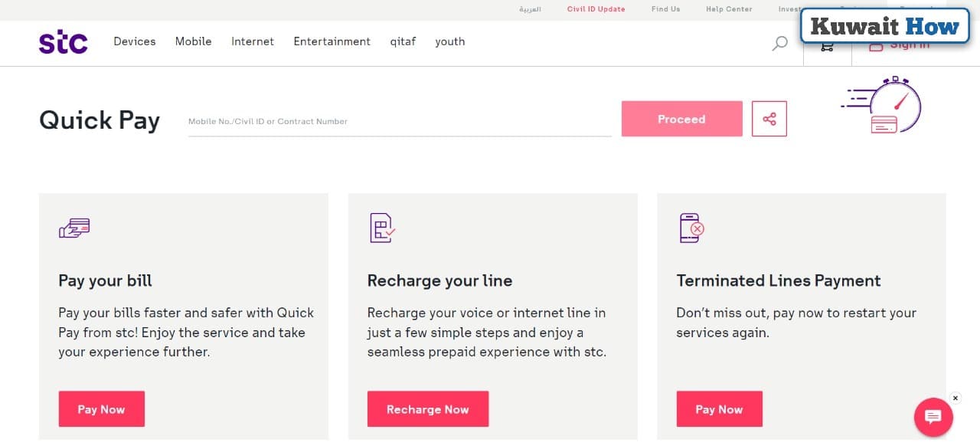Click the Recharge Now button
Viewport: 980px width, 446px height.
coord(428,408)
